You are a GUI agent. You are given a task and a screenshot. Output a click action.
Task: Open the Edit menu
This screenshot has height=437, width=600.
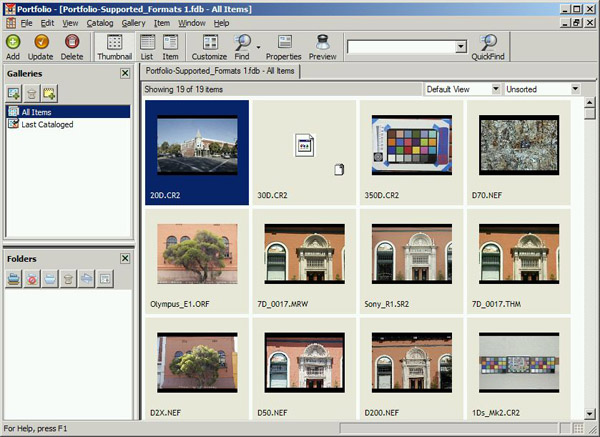pos(47,23)
